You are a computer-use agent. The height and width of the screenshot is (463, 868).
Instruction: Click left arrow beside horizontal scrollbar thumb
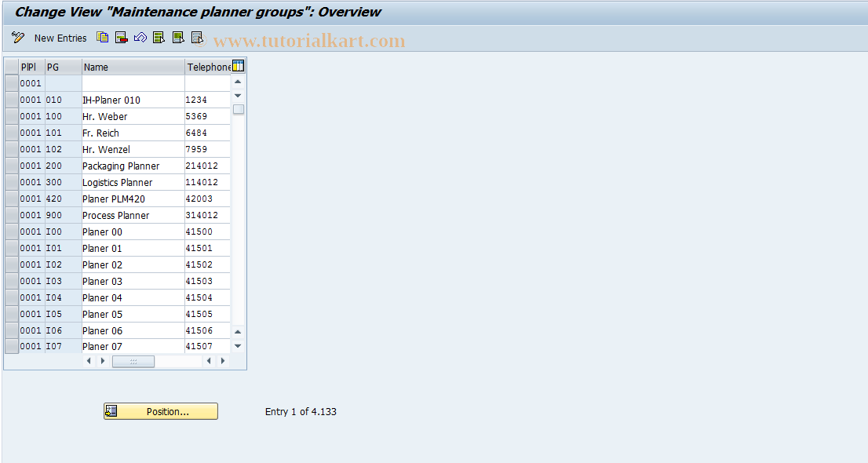point(89,361)
